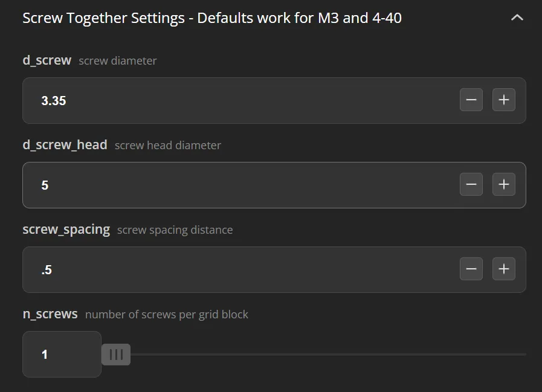Grab the n_screws slider handle
The height and width of the screenshot is (392, 542).
point(116,355)
